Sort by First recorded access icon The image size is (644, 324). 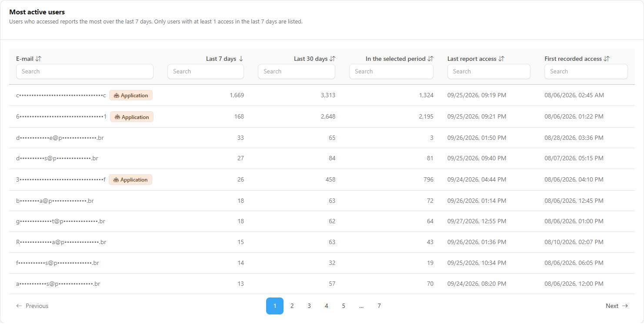pos(607,59)
